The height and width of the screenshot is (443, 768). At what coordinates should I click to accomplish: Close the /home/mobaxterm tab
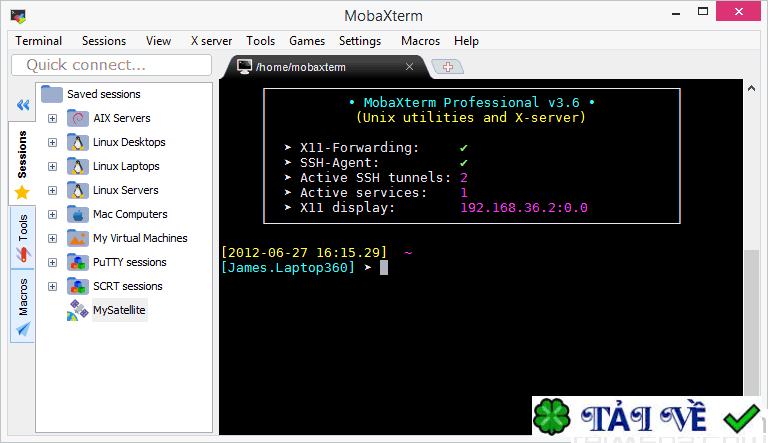(x=409, y=67)
